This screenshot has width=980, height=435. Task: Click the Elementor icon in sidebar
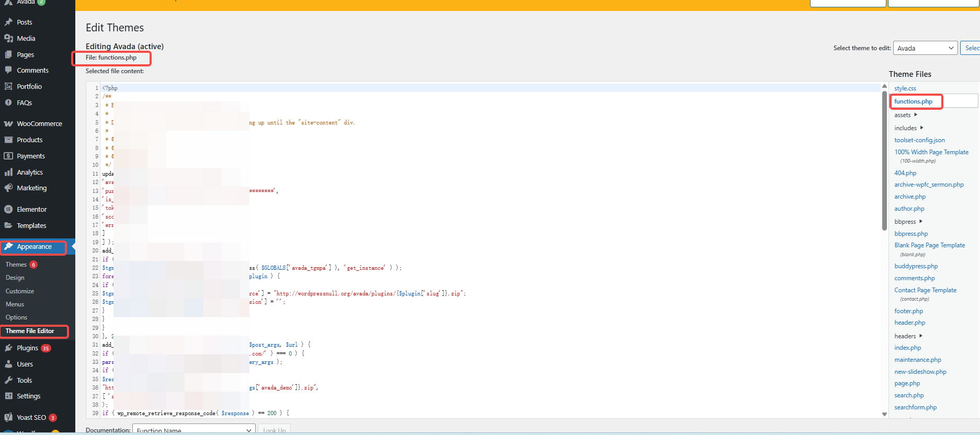coord(8,209)
